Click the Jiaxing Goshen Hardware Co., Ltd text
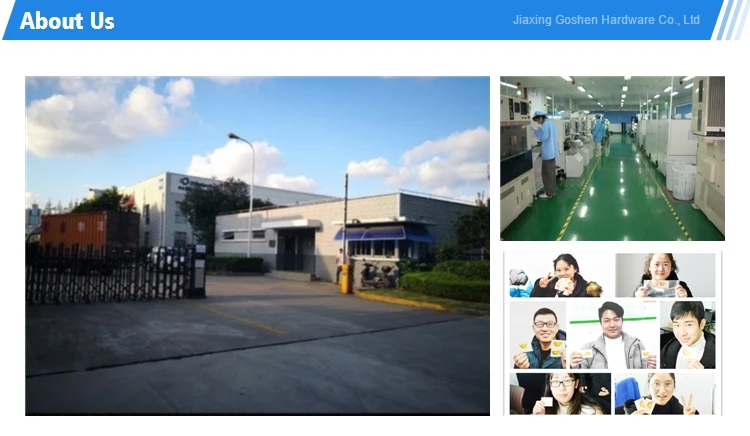 [606, 20]
